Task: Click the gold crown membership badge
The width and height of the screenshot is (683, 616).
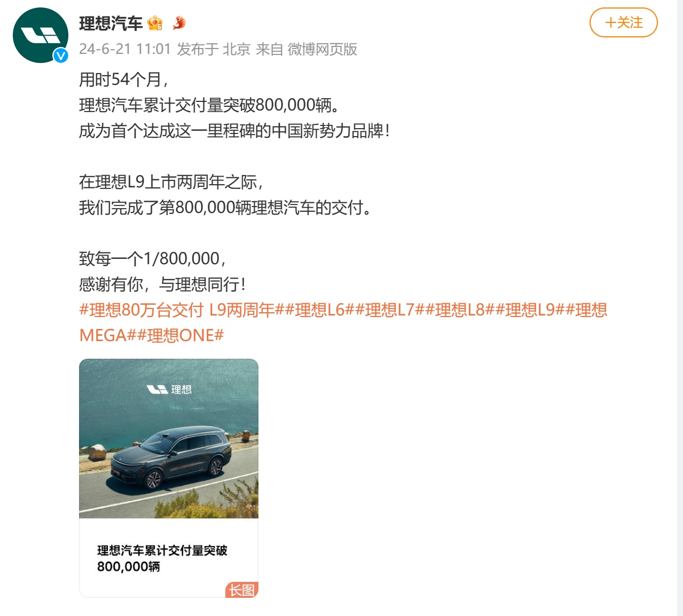Action: pyautogui.click(x=155, y=23)
